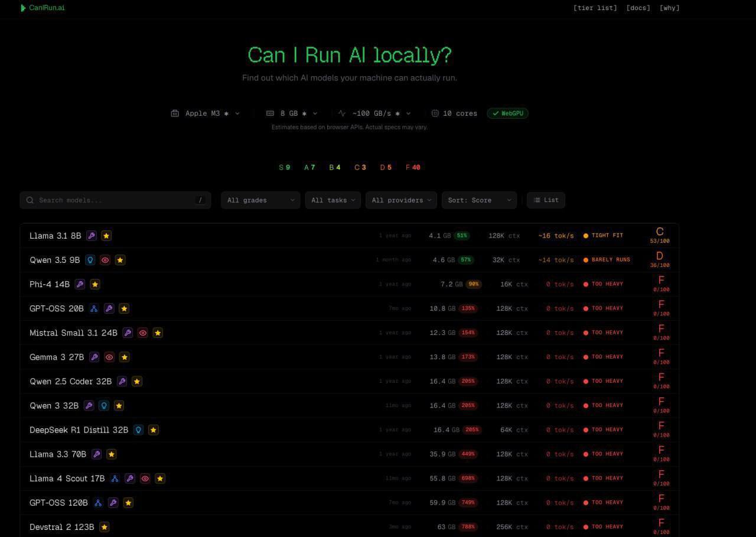Expand the All providers filter
This screenshot has width=756, height=537.
(x=402, y=200)
